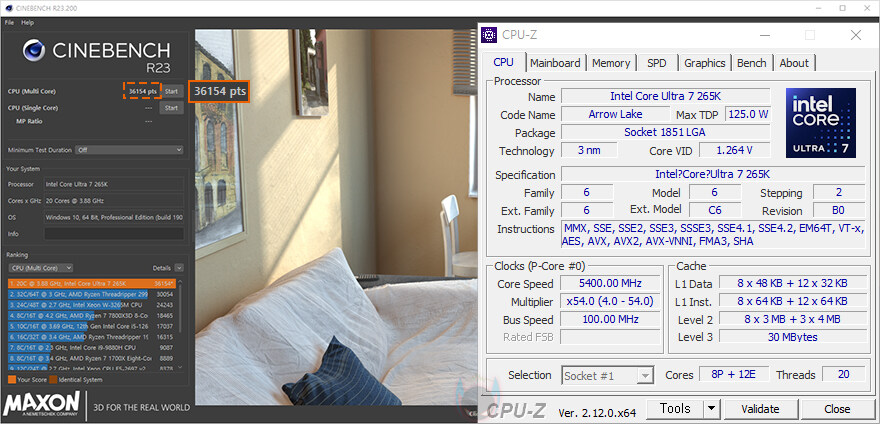The image size is (880, 424).
Task: Switch to the Mainboard tab in CPU-Z
Action: click(555, 63)
